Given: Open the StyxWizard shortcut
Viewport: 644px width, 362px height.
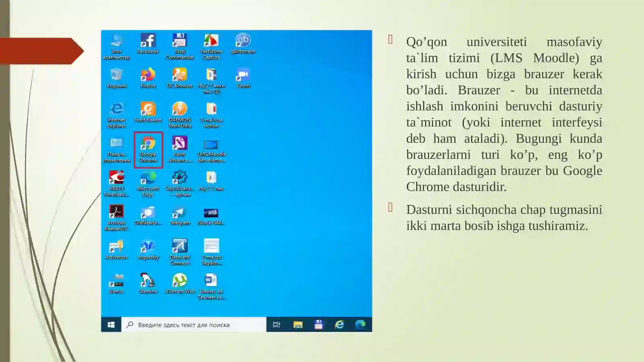Looking at the screenshot, I should [x=180, y=183].
